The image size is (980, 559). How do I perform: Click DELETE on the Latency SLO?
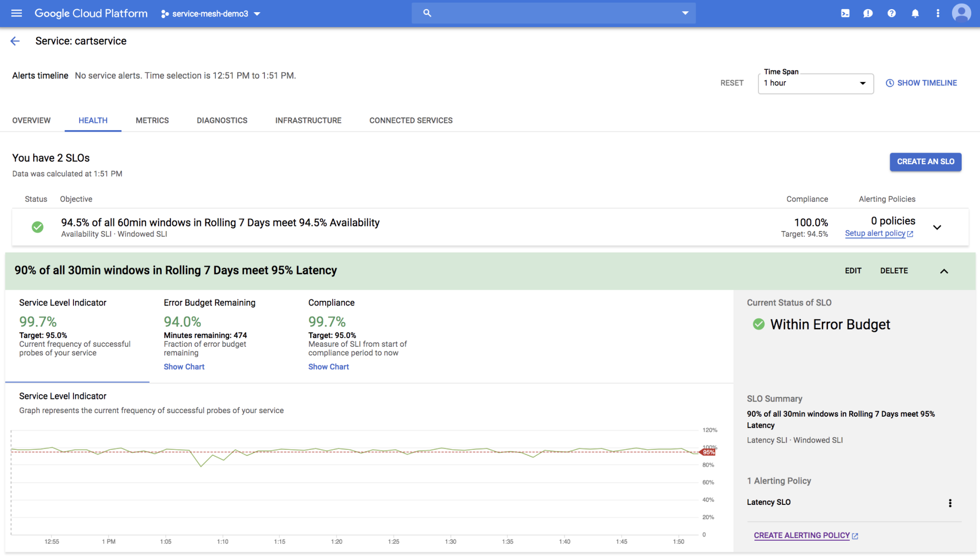pyautogui.click(x=894, y=271)
